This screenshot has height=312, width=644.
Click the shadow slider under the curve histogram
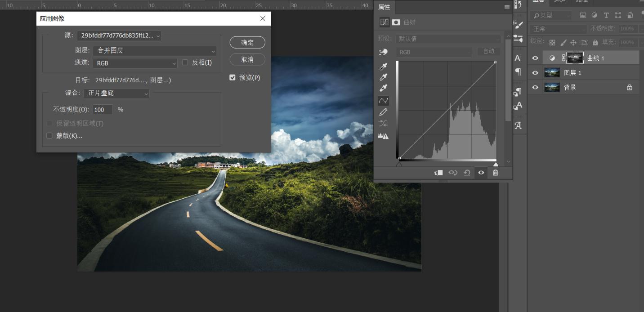tap(399, 165)
